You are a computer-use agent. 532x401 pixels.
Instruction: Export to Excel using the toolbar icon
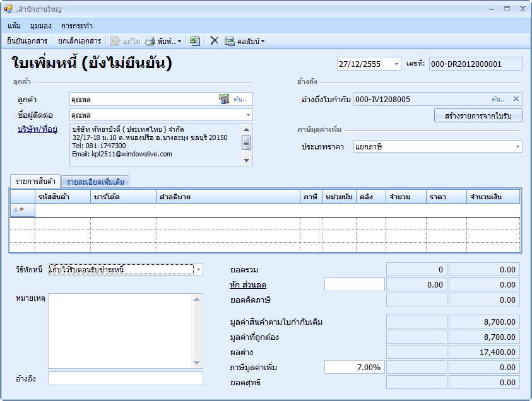pos(195,41)
